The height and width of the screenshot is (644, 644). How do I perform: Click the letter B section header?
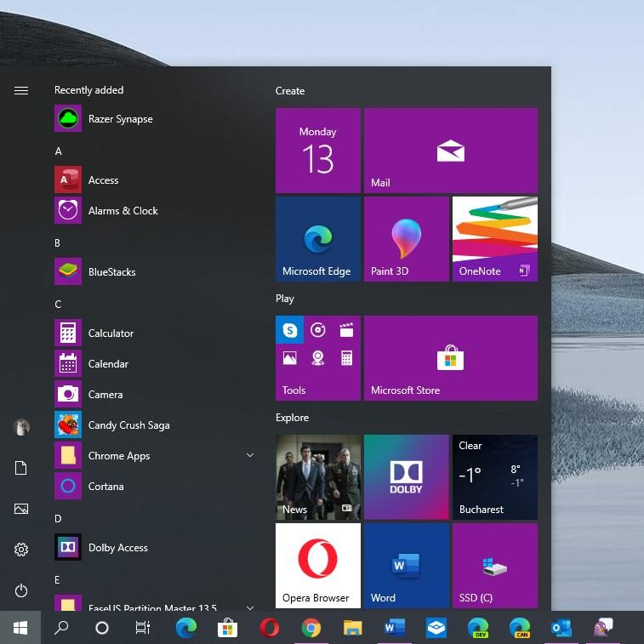point(58,243)
